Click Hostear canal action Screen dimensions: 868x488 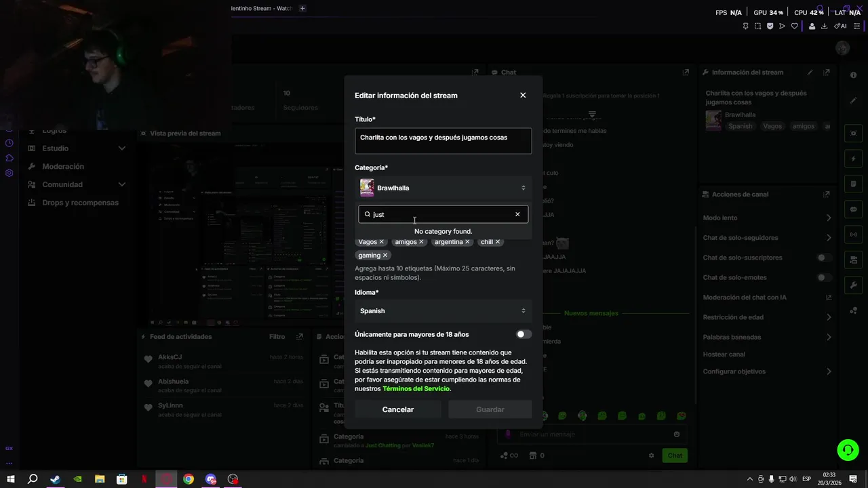coord(724,354)
